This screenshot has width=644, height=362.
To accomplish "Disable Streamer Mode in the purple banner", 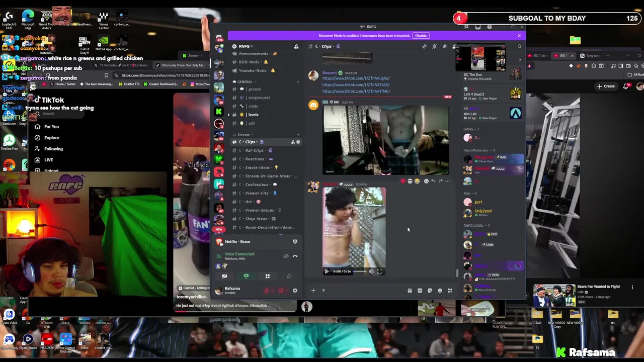I will click(421, 36).
